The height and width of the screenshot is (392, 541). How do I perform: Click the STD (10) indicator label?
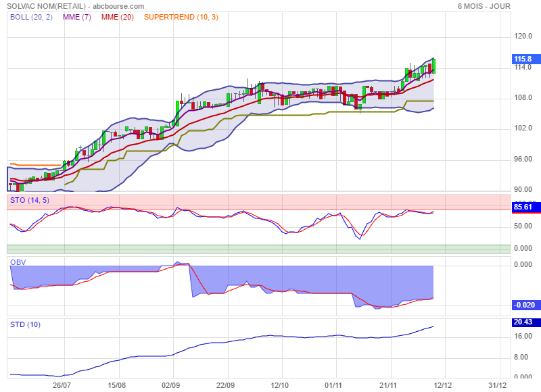pos(25,324)
